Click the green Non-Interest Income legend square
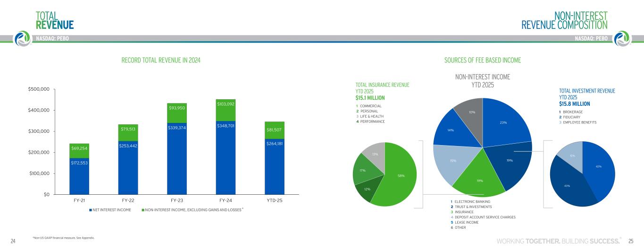This screenshot has width=644, height=251. tap(143, 209)
